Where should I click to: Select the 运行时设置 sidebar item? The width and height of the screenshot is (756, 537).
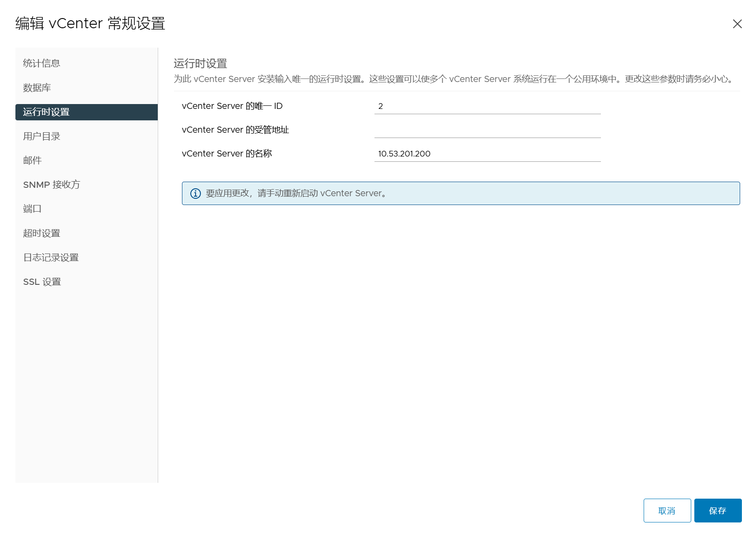pos(86,112)
